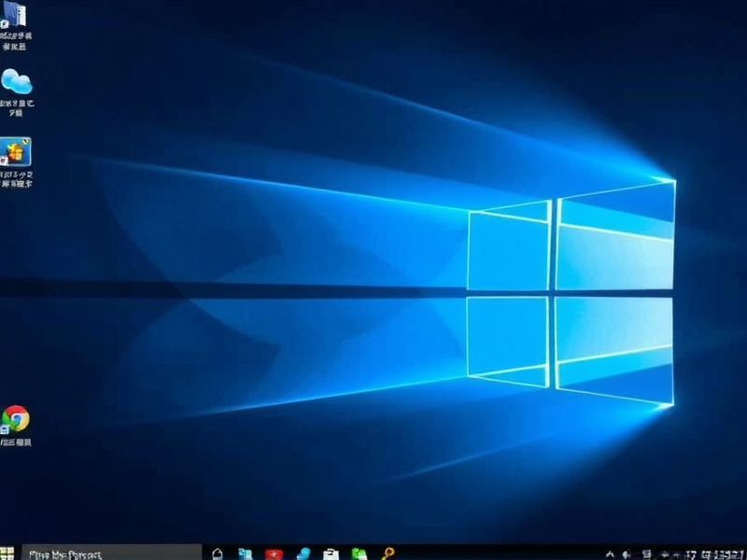Viewport: 747px width, 560px height.
Task: Click the white home icon on the taskbar
Action: (217, 552)
